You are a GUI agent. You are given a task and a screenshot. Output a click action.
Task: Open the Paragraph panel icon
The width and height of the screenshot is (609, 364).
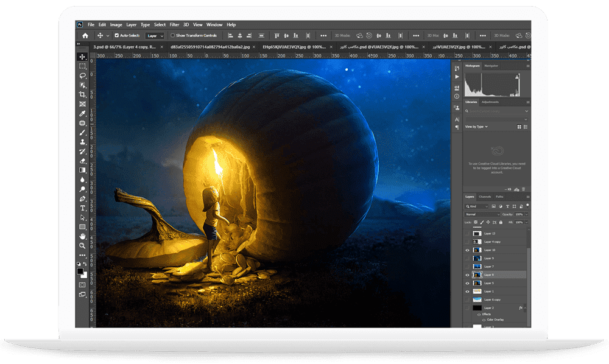click(x=457, y=127)
